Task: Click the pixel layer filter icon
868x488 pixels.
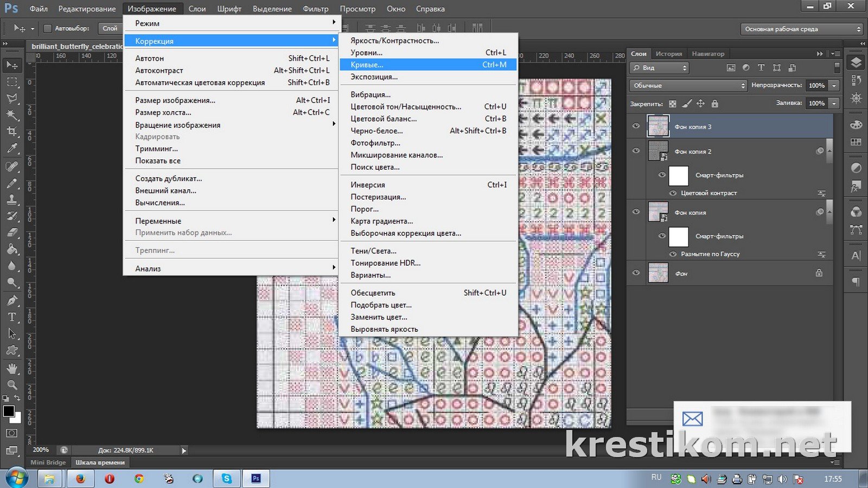Action: 731,68
